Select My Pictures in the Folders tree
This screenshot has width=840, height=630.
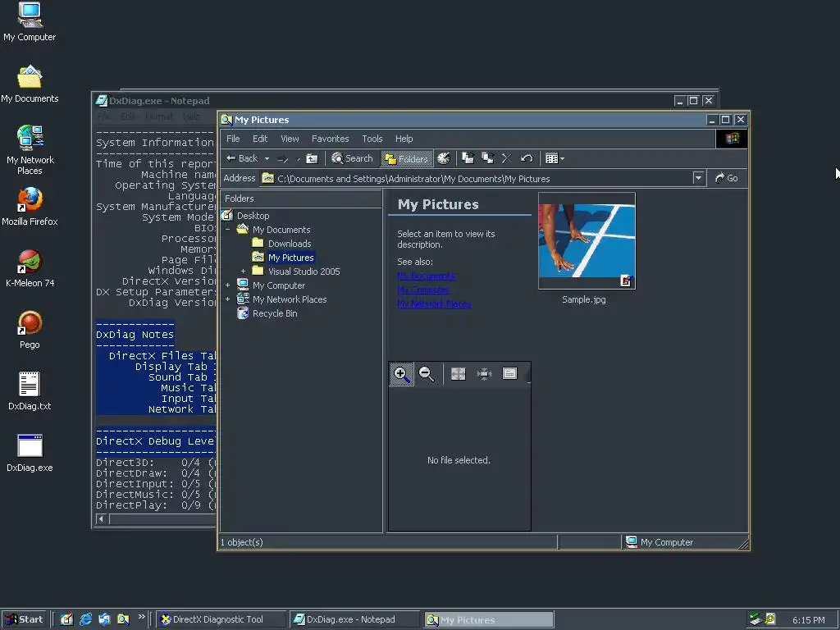pyautogui.click(x=291, y=258)
